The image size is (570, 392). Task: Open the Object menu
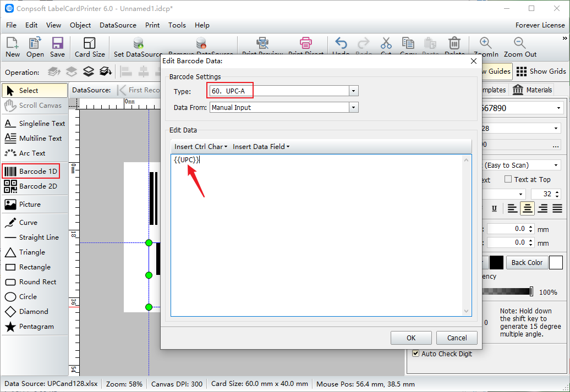tap(80, 25)
